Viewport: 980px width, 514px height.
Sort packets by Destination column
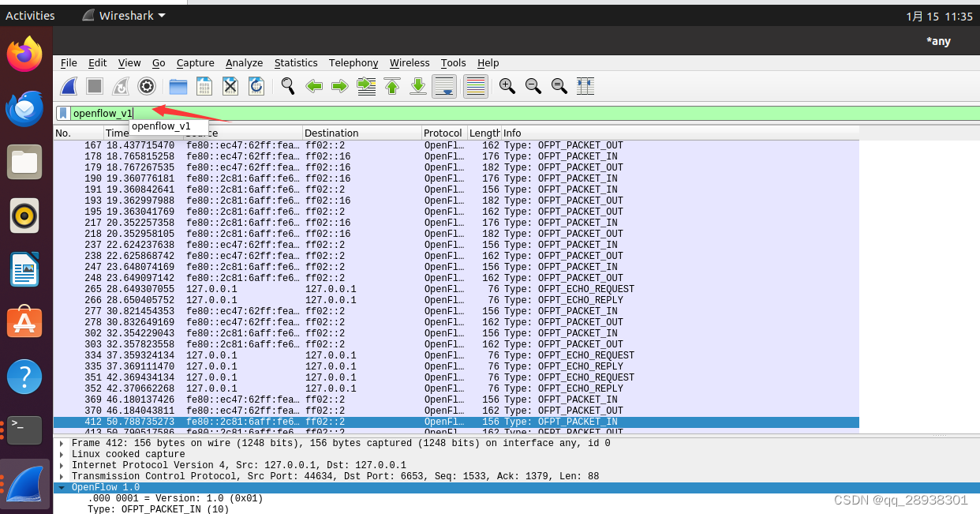(x=362, y=133)
